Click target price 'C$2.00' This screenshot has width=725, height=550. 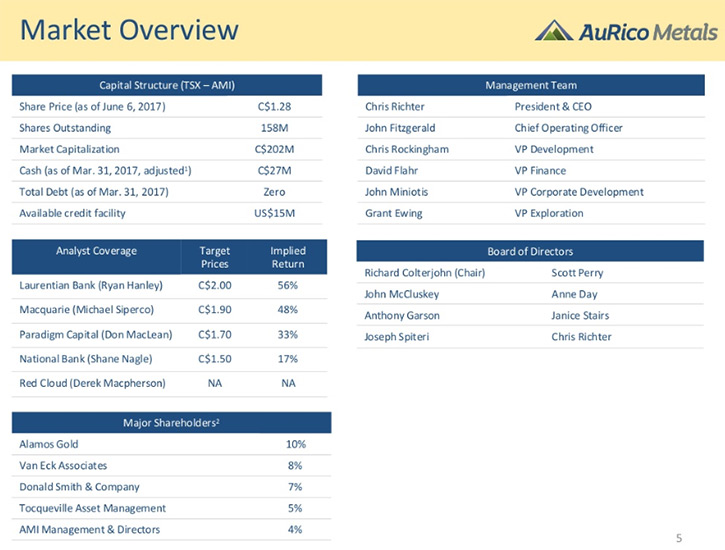pos(215,286)
